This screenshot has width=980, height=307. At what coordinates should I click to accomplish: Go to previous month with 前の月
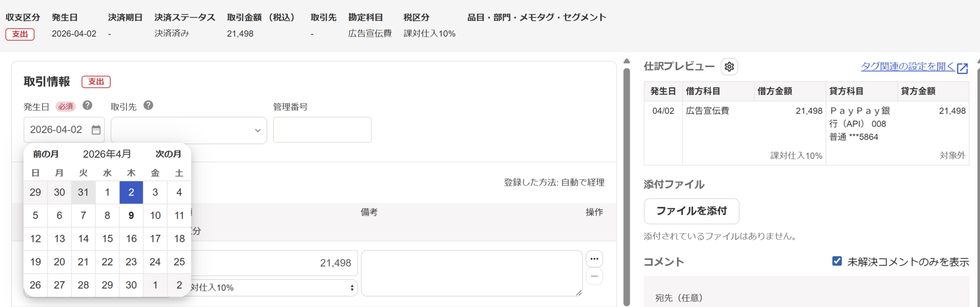coord(46,154)
